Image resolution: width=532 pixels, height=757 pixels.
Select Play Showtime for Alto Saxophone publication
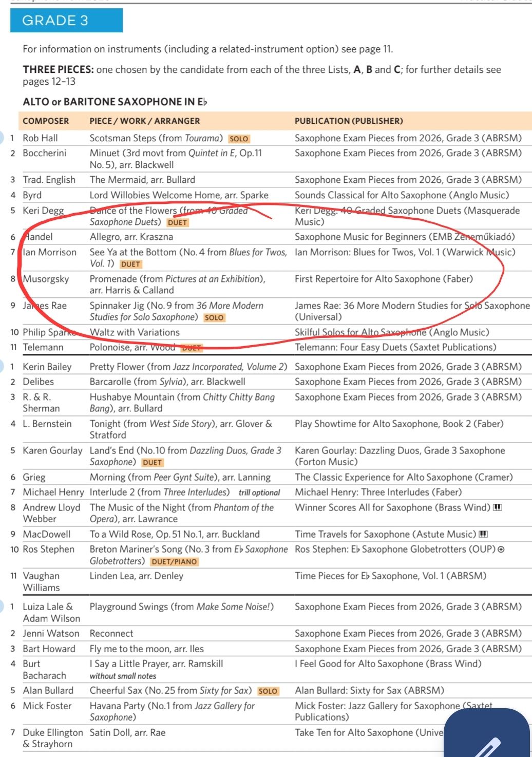pos(399,424)
